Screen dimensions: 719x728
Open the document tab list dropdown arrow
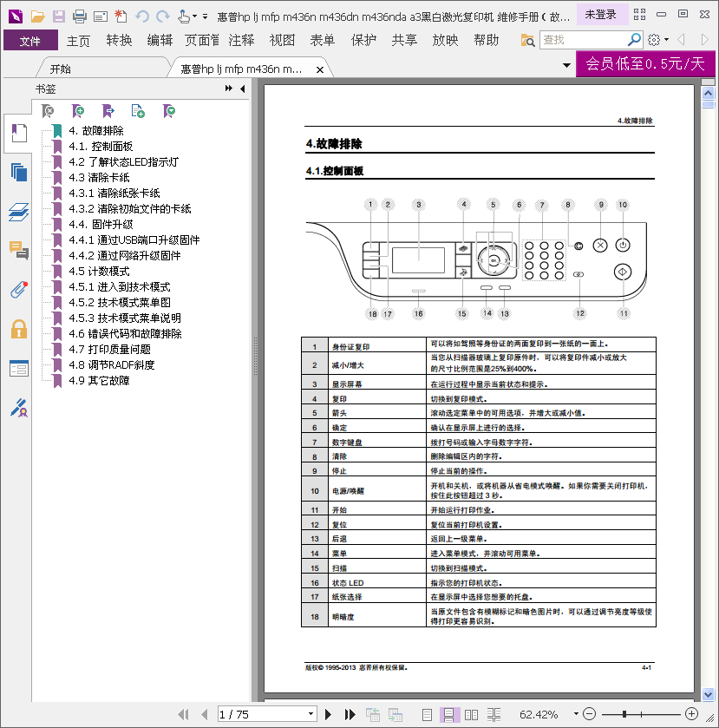[x=566, y=65]
